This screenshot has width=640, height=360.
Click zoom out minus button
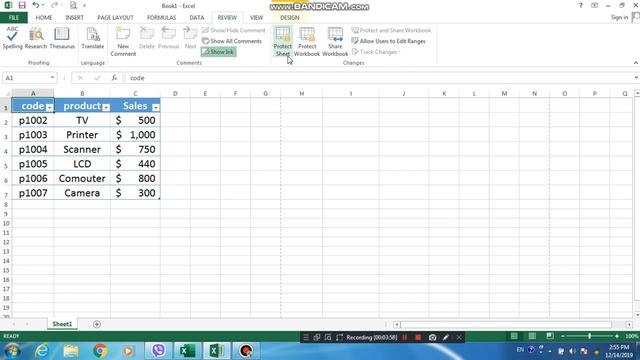563,336
